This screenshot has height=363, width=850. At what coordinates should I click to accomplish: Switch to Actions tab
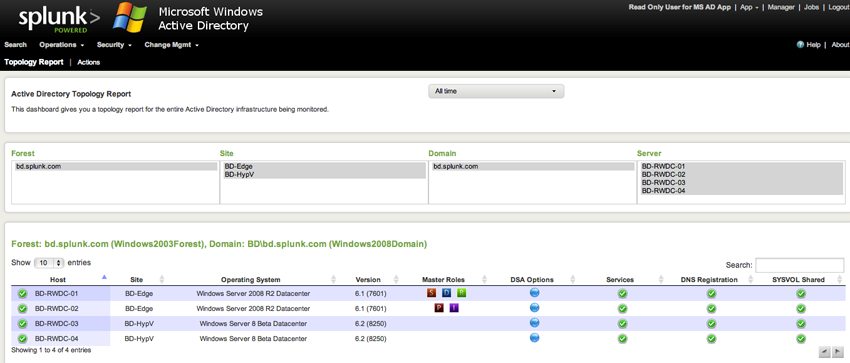tap(88, 62)
